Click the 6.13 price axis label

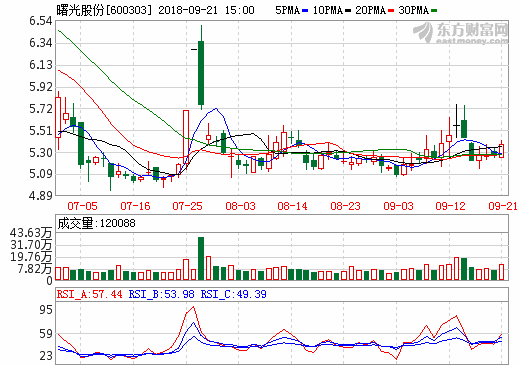(x=41, y=65)
